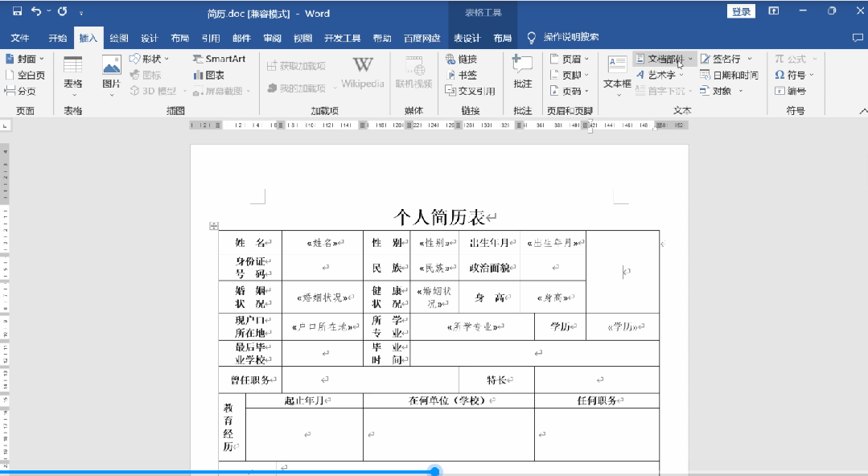Click the Sign in (登录) button
This screenshot has height=476, width=868.
click(741, 11)
